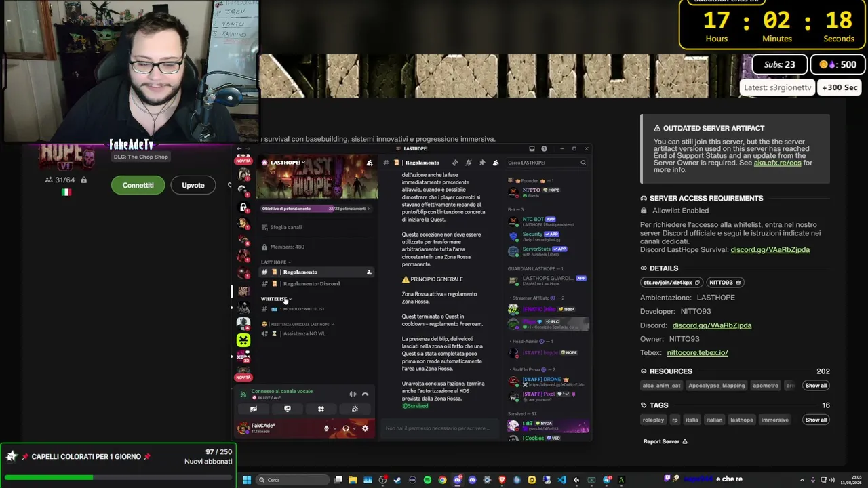The image size is (868, 488).
Task: Collapse Assistenza Ufficiale Last Hope category
Action: (298, 325)
